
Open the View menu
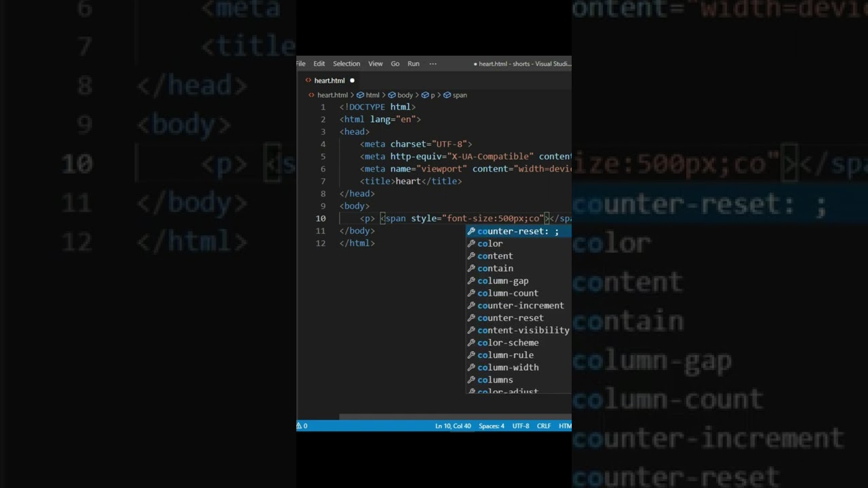pos(375,64)
